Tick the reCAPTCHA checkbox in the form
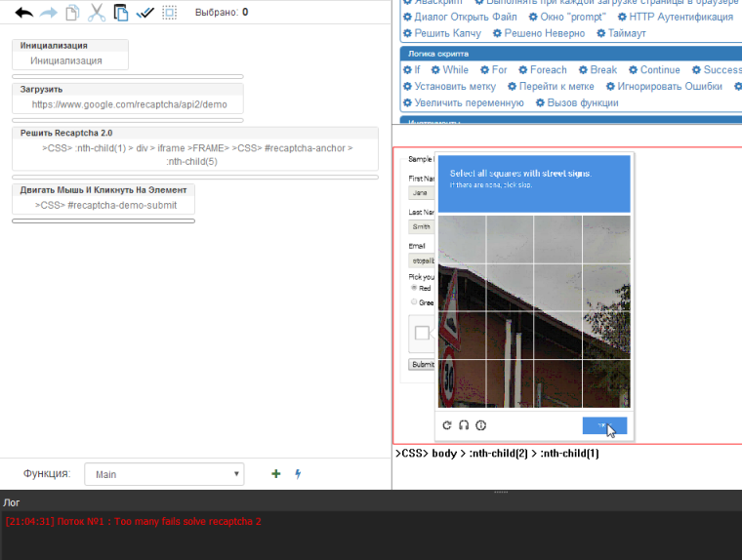Image resolution: width=742 pixels, height=560 pixels. (422, 334)
